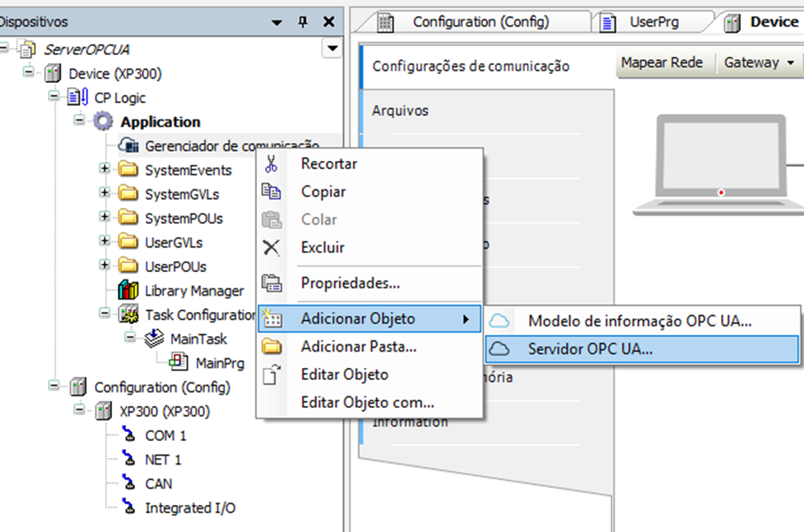Click the Library Manager books icon
The image size is (804, 532).
(128, 291)
